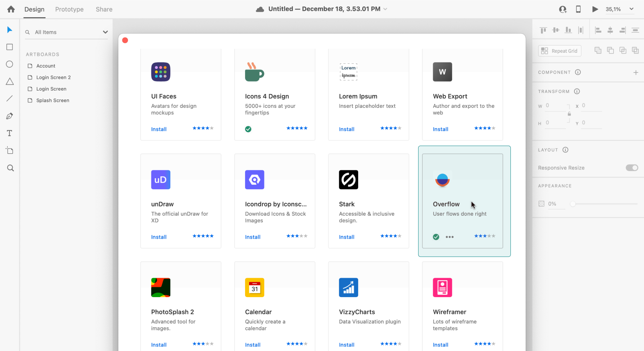The width and height of the screenshot is (644, 351).
Task: Select the Line tool
Action: coord(10,99)
